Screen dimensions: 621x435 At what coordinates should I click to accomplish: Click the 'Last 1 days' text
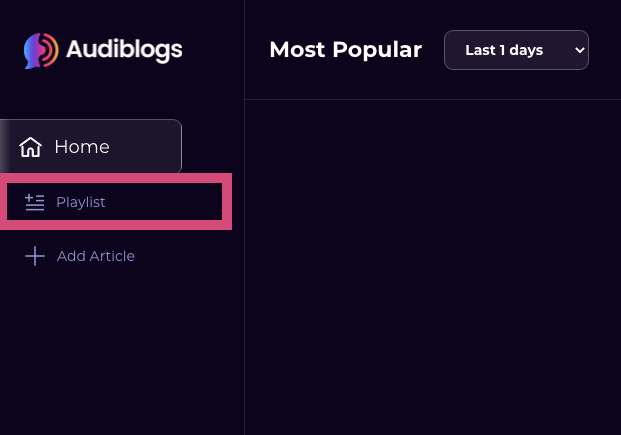pos(504,50)
